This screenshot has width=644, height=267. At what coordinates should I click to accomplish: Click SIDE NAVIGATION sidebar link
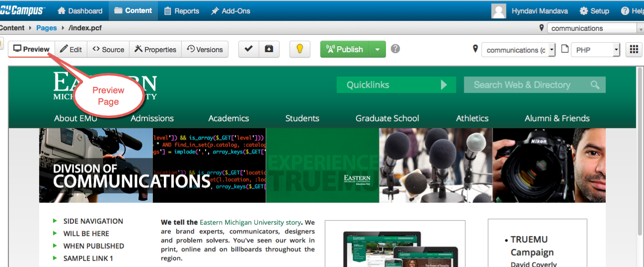(93, 221)
